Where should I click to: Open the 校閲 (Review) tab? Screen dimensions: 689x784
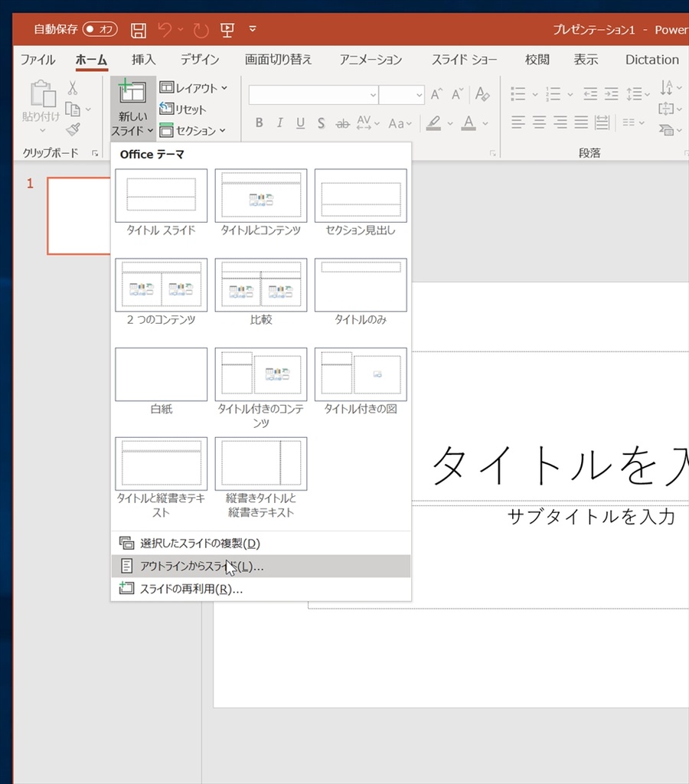tap(537, 60)
